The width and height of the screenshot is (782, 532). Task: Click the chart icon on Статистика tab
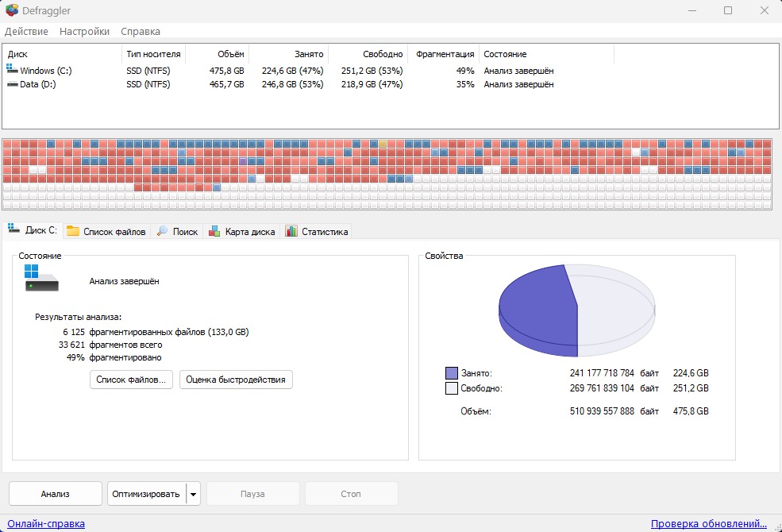tap(291, 231)
